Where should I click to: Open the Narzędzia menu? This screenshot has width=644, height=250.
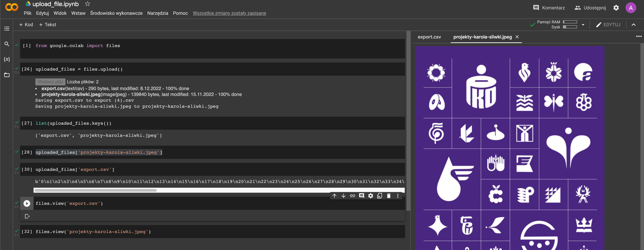click(x=158, y=13)
